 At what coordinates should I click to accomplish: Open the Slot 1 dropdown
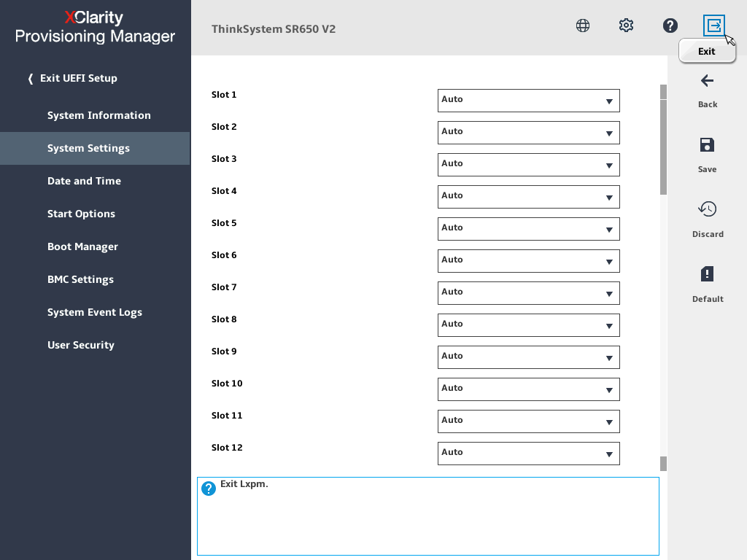[x=528, y=101]
